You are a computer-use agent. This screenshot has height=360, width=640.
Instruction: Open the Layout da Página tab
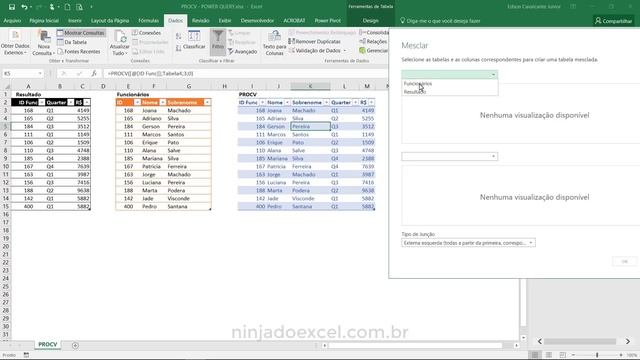coord(110,20)
